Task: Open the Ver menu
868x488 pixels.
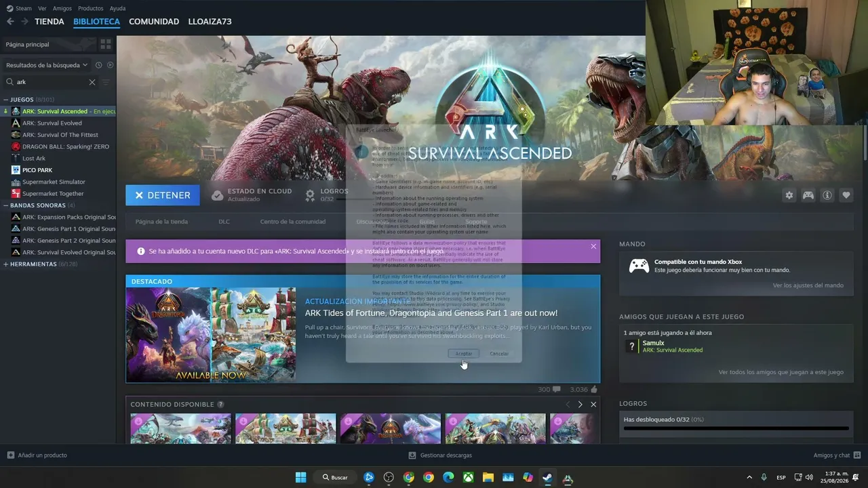Action: click(x=42, y=8)
